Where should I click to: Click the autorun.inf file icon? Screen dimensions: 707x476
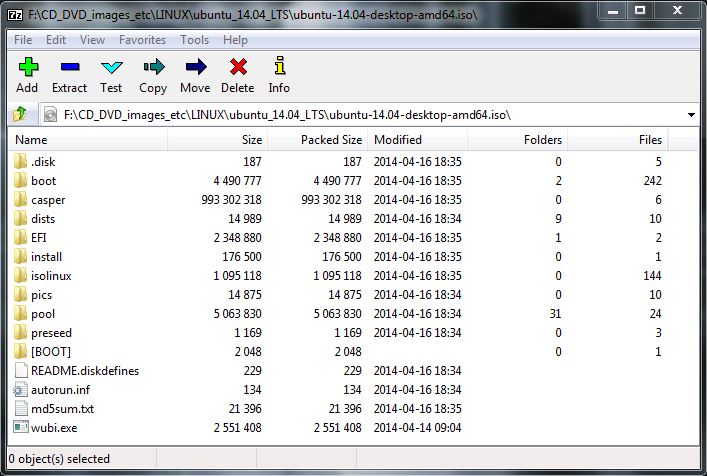pyautogui.click(x=21, y=389)
